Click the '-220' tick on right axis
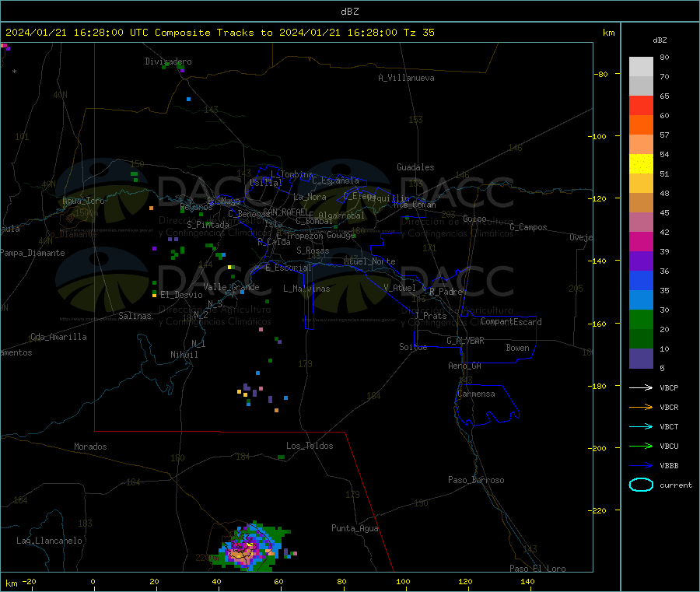700x592 pixels. pyautogui.click(x=598, y=511)
